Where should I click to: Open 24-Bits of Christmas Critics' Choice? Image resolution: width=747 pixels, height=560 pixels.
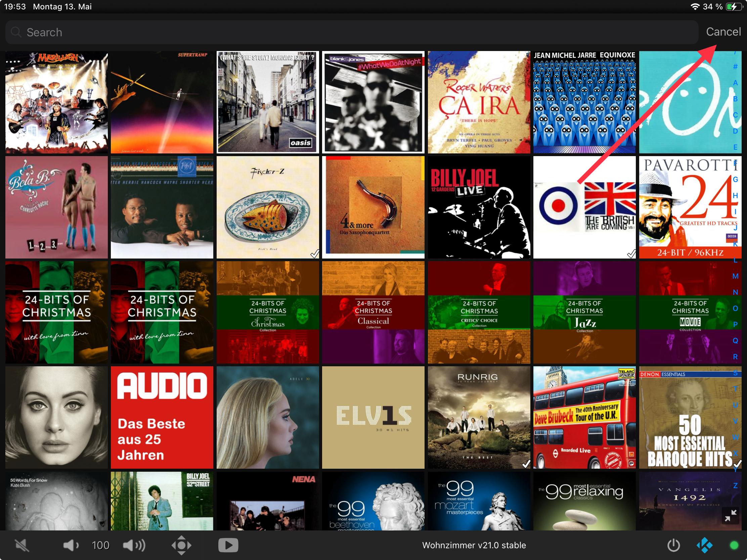tap(479, 313)
